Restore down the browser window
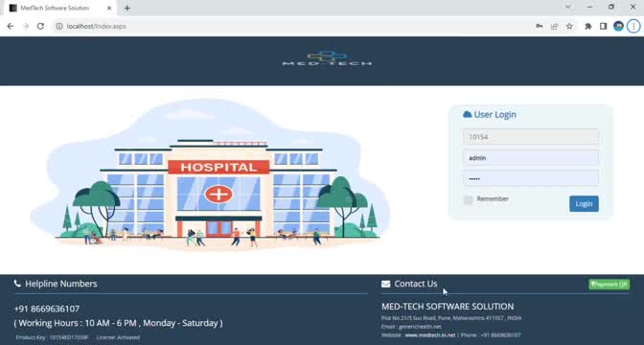 [611, 7]
